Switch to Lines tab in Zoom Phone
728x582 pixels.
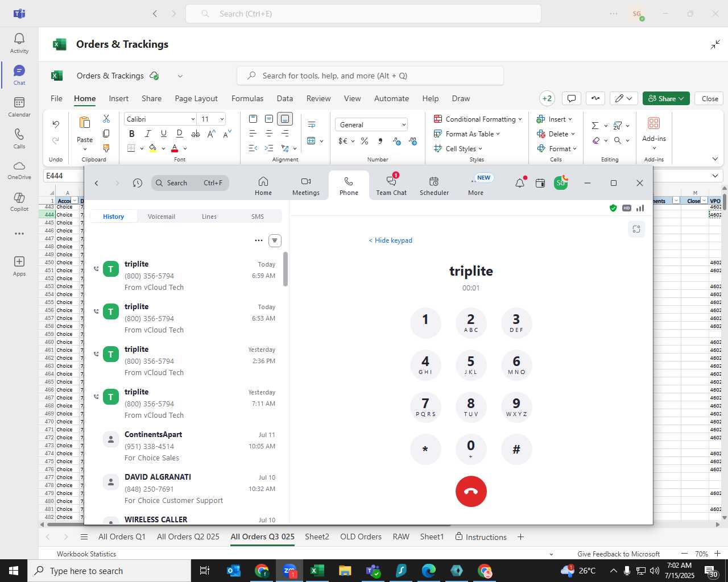tap(209, 217)
